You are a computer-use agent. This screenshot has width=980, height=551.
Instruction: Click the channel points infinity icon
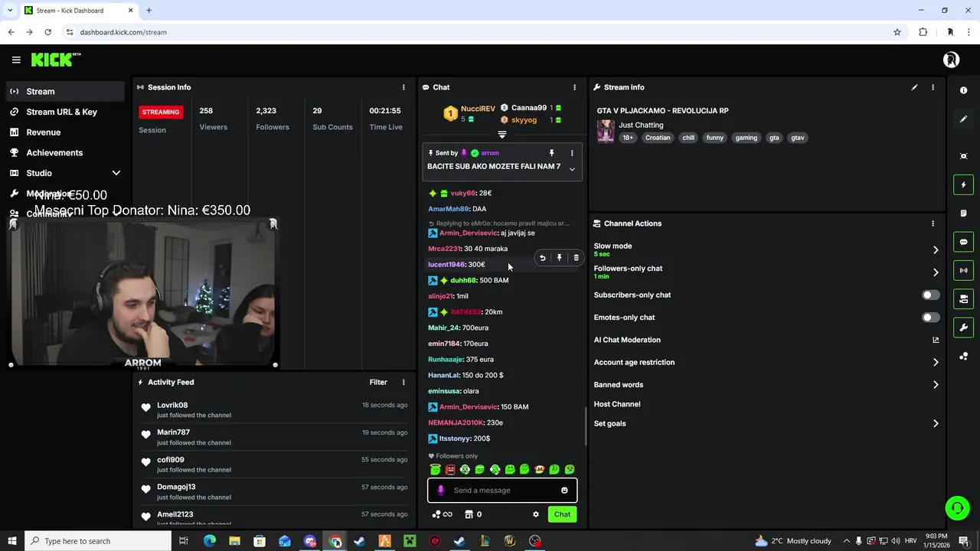coord(443,514)
